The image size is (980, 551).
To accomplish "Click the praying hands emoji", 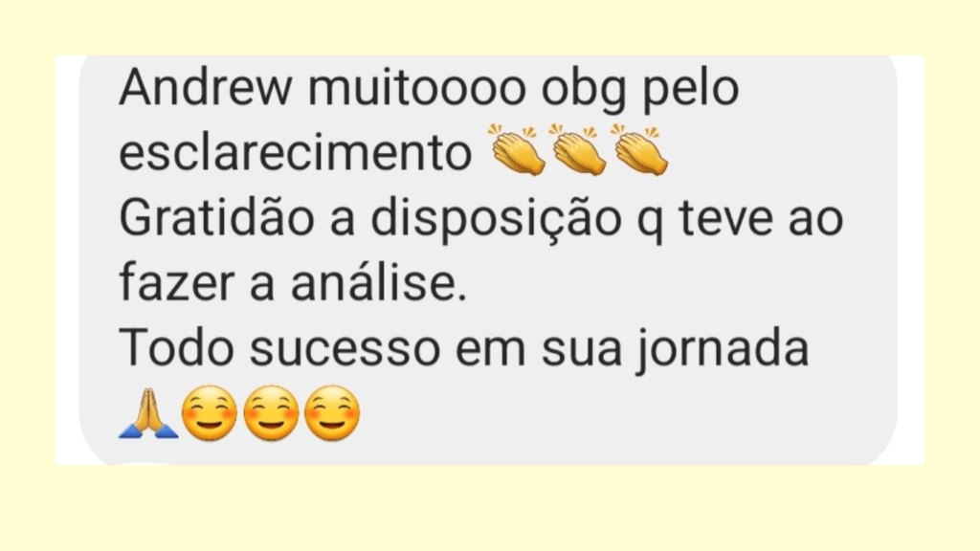I will tap(148, 413).
